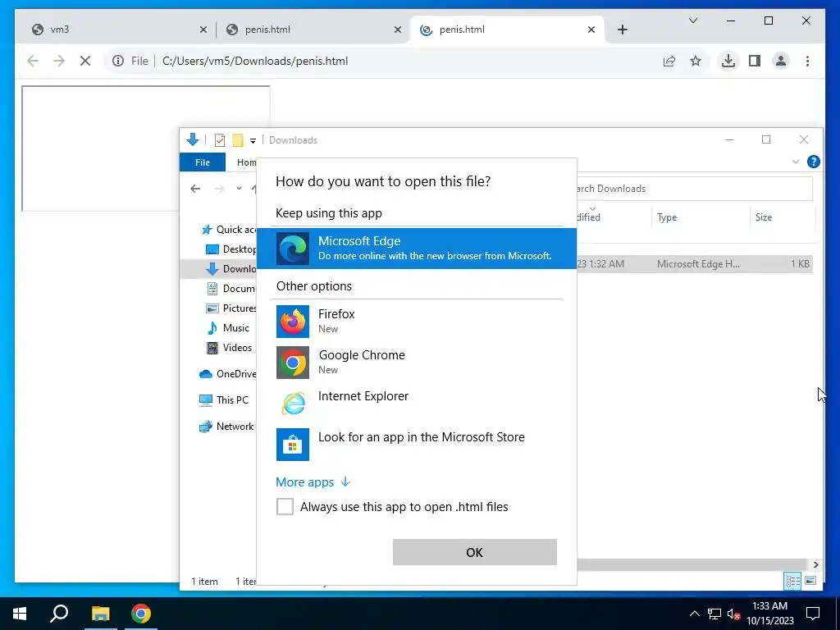Open Documents in navigation pane

(231, 288)
